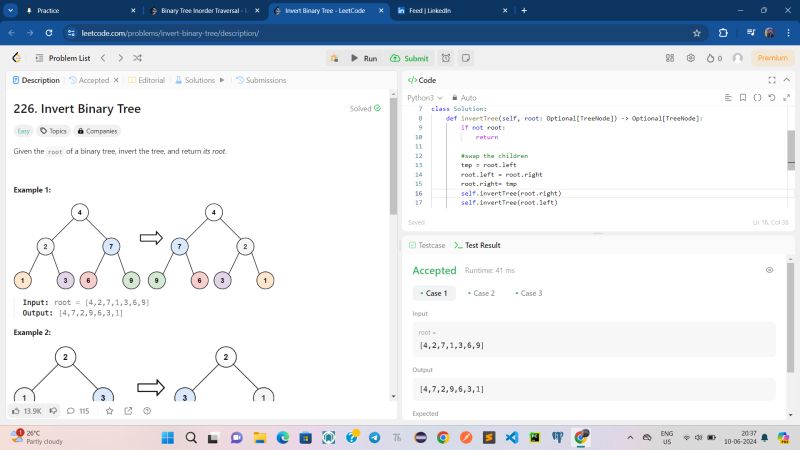Bookmark the code with bookmark icon

743,98
